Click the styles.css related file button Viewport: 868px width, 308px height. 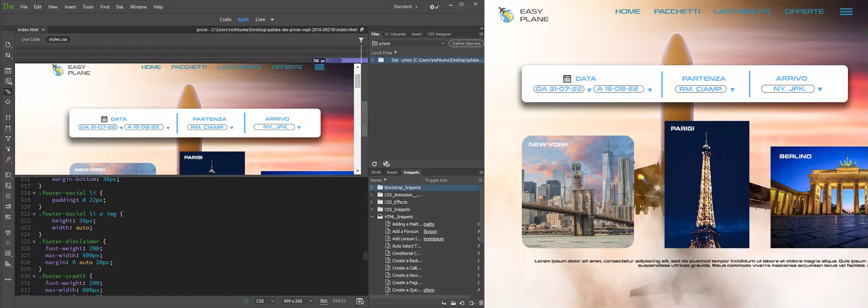58,39
